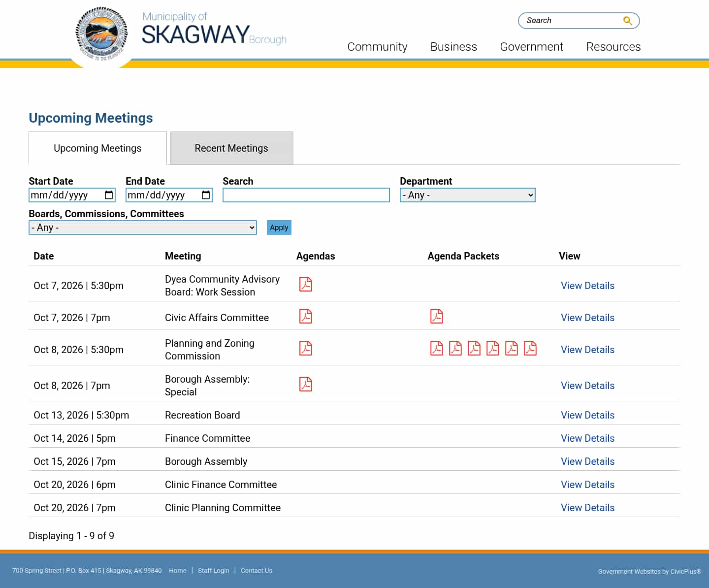Open first Planning and Zoning agenda packet PDF
Screen dimensions: 709x588
tap(437, 348)
